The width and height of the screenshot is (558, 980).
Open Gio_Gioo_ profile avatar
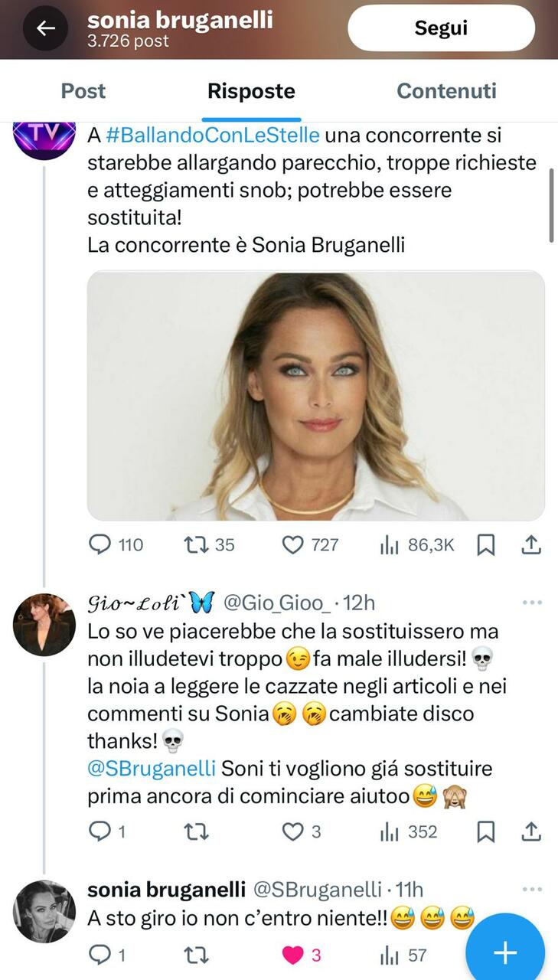coord(44,625)
